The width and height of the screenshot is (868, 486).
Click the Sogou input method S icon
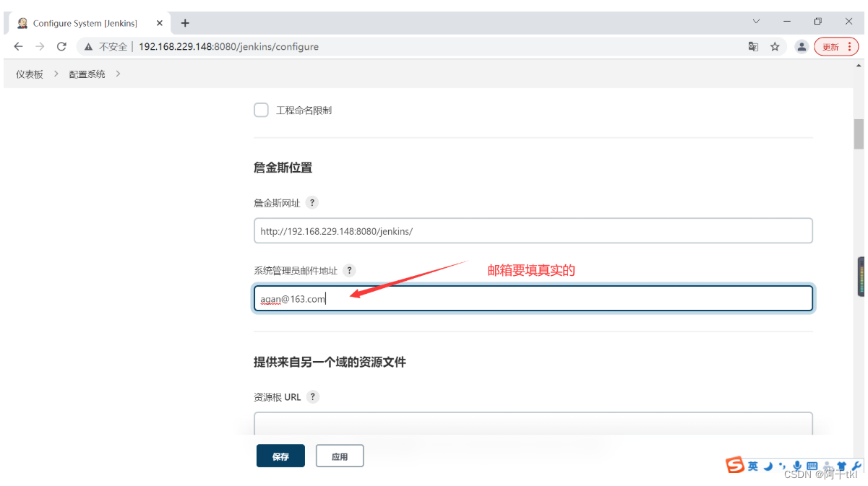pos(735,466)
